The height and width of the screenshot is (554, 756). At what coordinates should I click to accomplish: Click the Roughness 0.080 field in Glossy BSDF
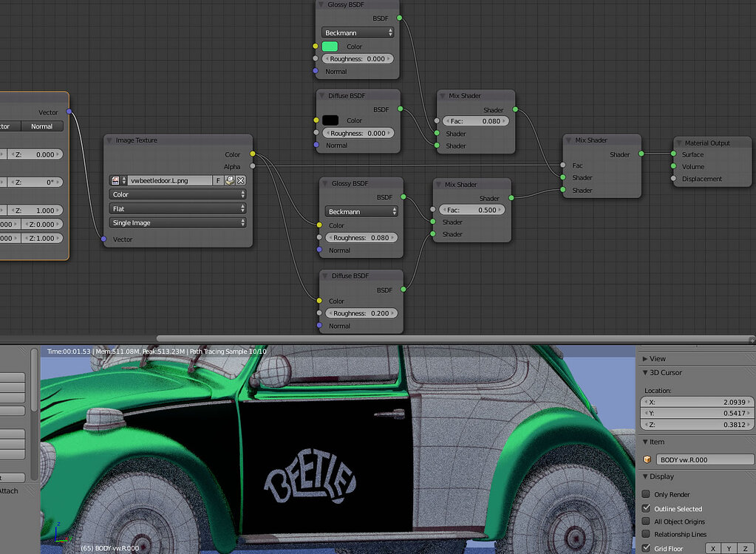tap(361, 238)
